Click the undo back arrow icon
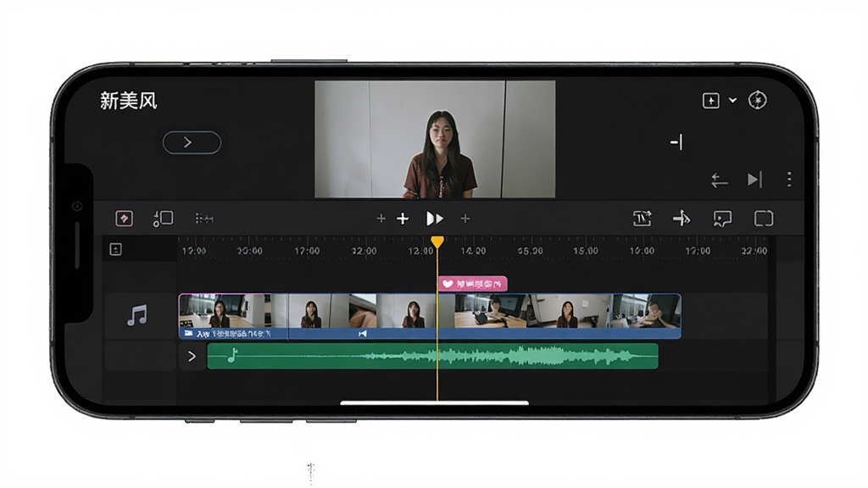The height and width of the screenshot is (488, 868). [x=719, y=180]
